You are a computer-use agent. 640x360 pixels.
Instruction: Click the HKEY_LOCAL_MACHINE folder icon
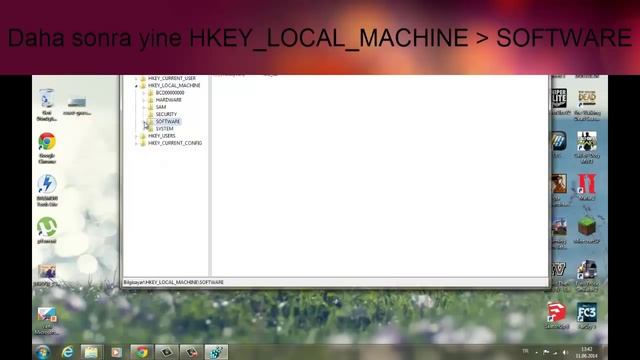click(143, 85)
